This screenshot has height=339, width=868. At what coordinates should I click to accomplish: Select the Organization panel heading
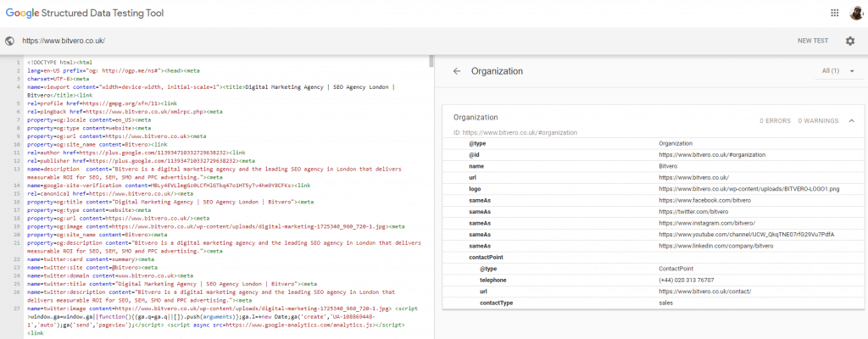pos(497,71)
